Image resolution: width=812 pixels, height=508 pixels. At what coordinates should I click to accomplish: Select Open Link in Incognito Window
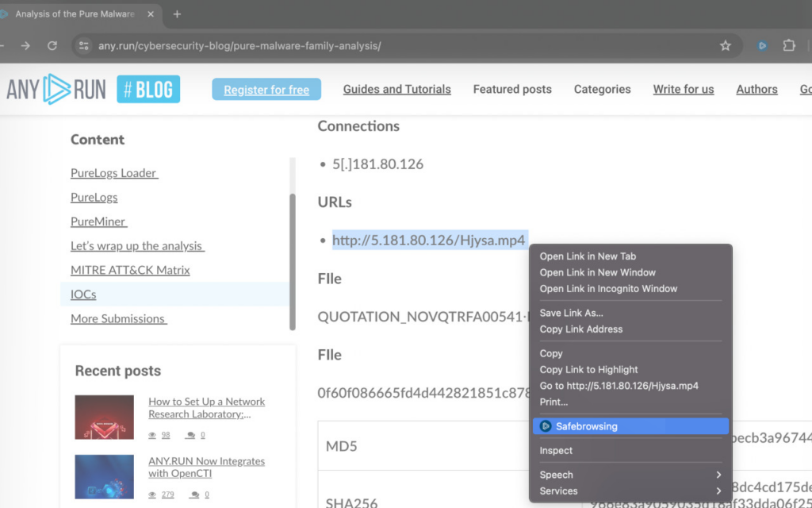tap(608, 288)
